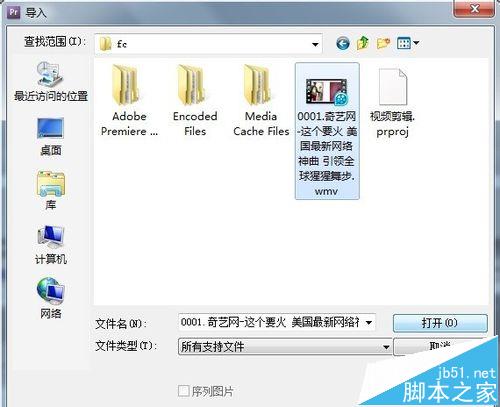This screenshot has width=500, height=407.
Task: Click the Cancel (取消) button
Action: point(439,347)
